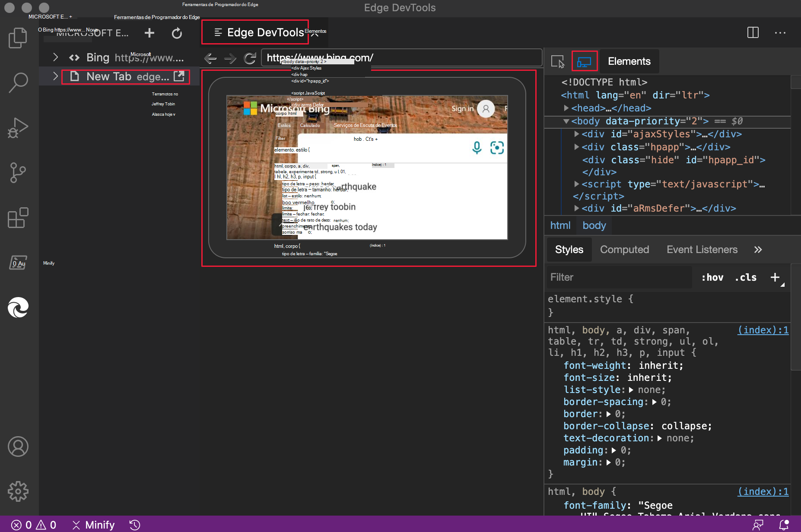Expand the padding shorthand property

click(614, 450)
